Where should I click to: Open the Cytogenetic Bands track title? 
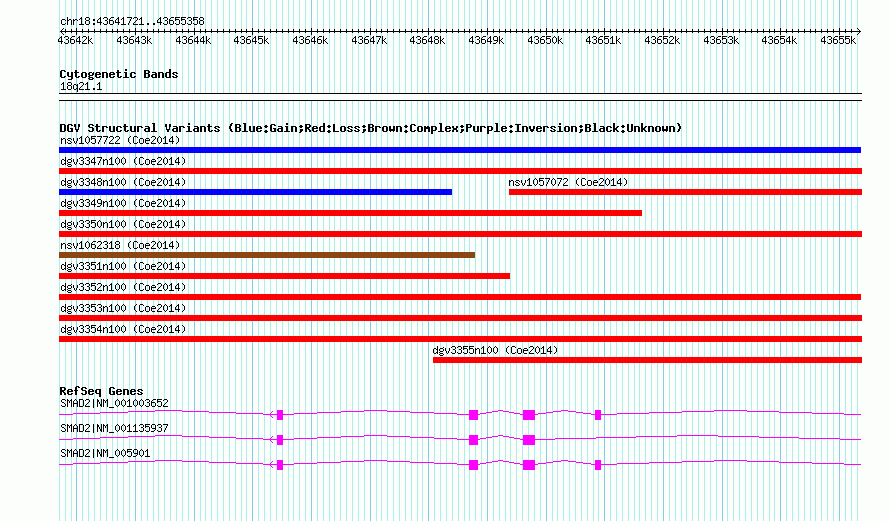coord(119,74)
